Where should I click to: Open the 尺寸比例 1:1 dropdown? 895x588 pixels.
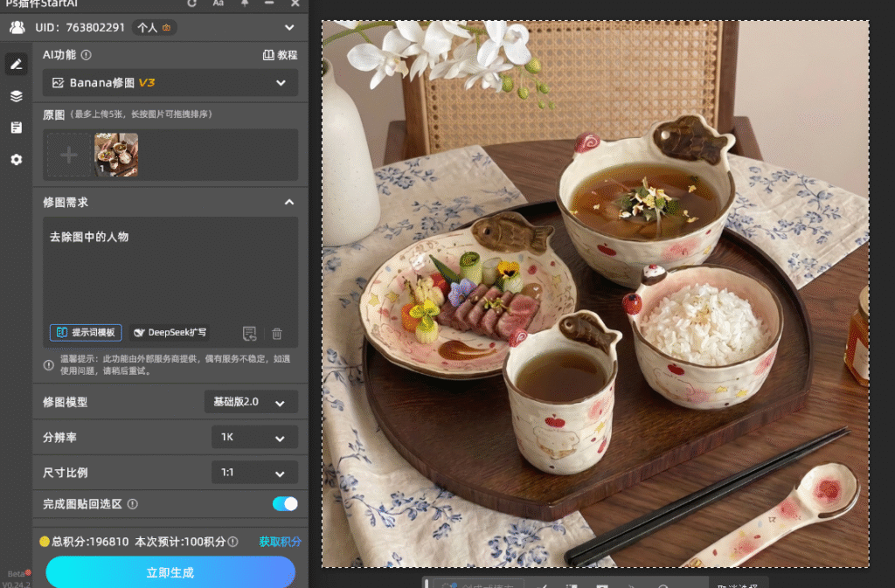pos(254,473)
